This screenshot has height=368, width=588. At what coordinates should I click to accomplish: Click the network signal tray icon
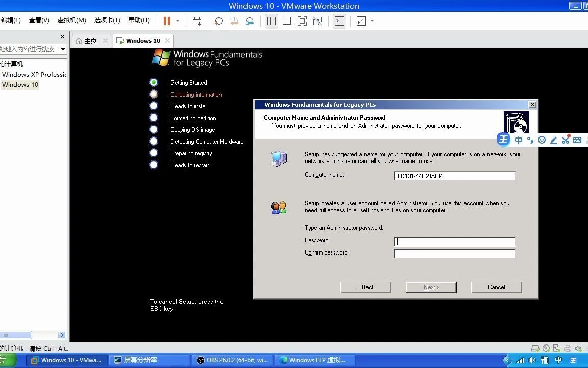click(520, 360)
